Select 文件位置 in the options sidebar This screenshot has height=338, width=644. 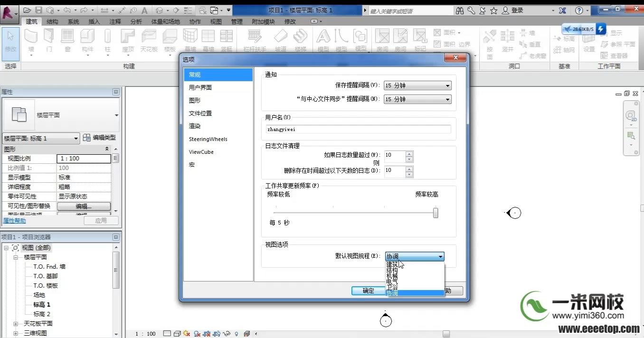click(x=218, y=113)
